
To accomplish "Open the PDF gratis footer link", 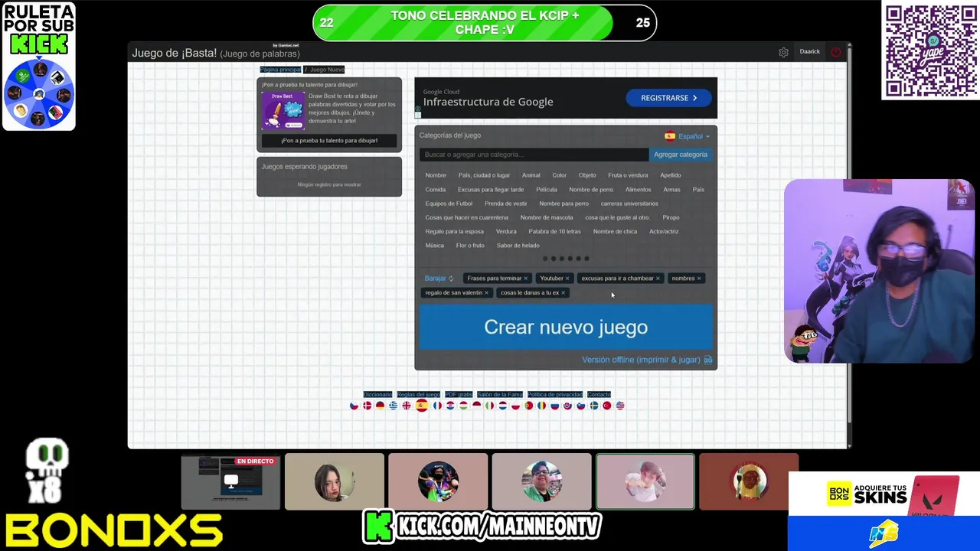I will click(459, 394).
